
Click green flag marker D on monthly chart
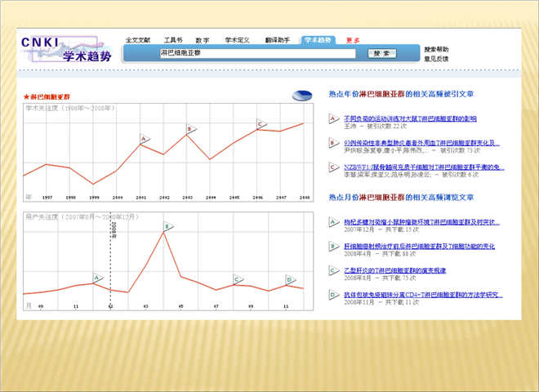(x=290, y=280)
